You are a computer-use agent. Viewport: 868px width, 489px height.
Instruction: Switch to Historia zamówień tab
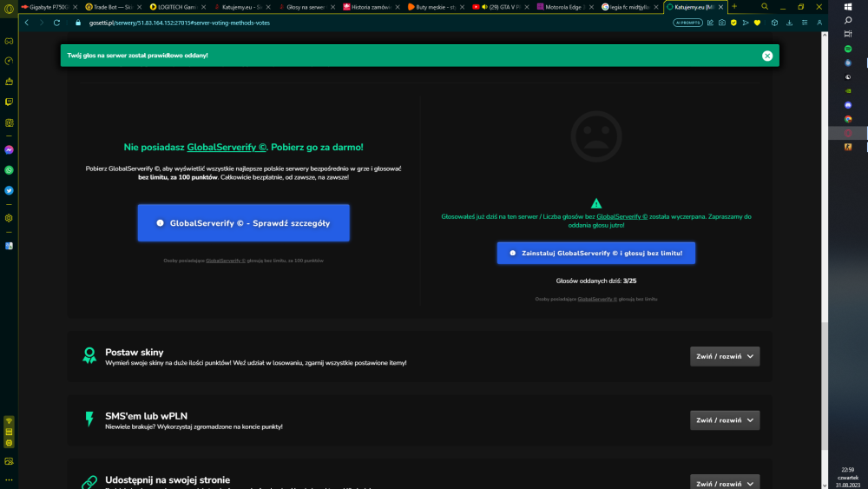pos(371,7)
